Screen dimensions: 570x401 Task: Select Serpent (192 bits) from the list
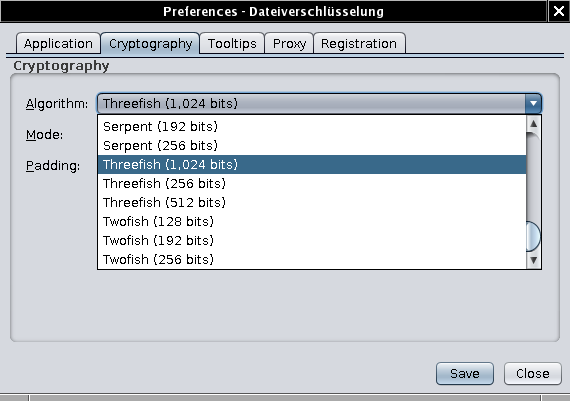tap(312, 127)
